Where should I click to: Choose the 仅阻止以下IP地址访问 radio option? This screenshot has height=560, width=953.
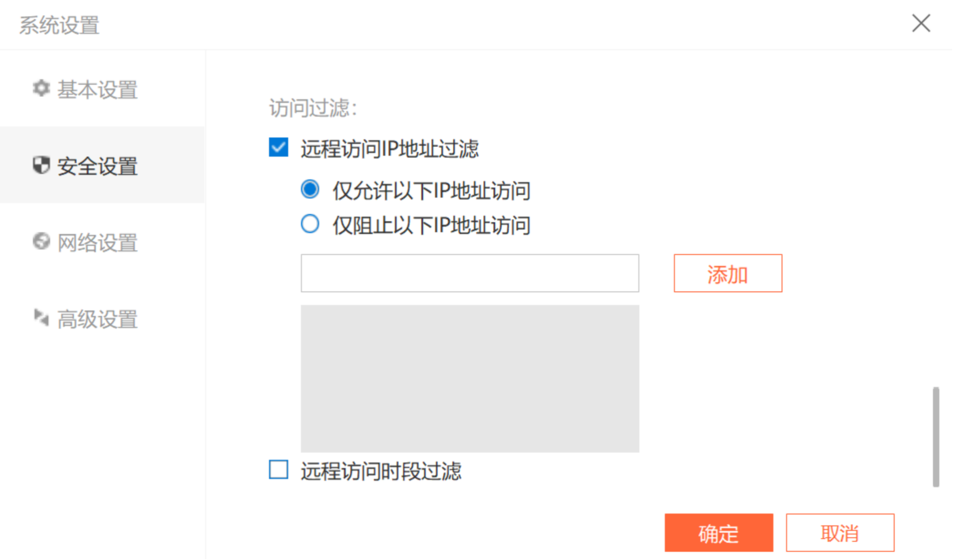pos(310,224)
